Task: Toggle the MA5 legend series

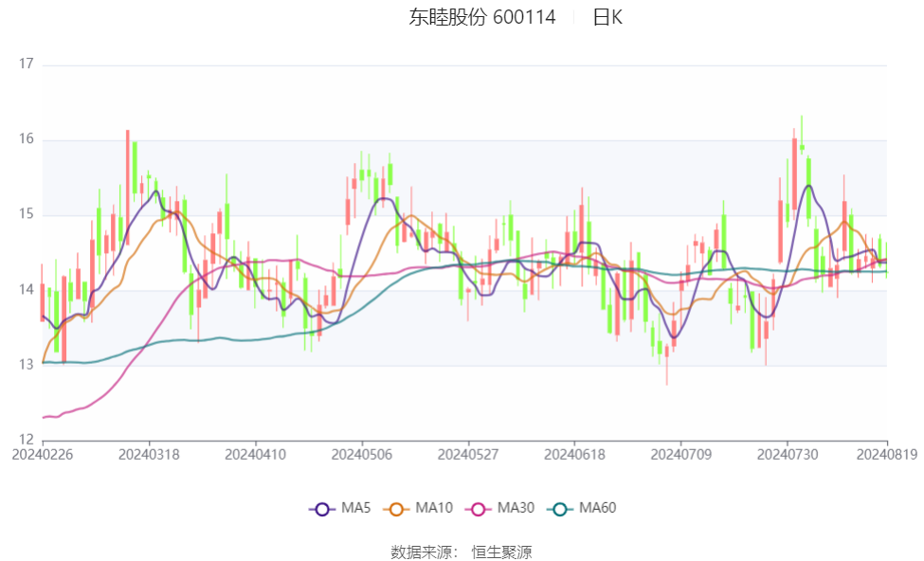Action: pyautogui.click(x=340, y=508)
